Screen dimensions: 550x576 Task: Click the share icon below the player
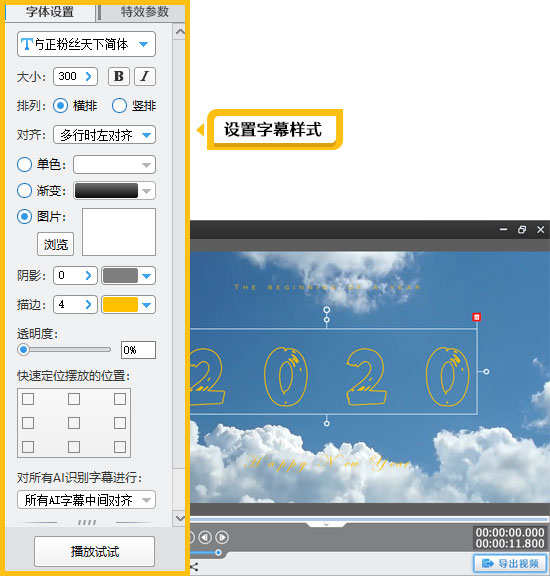click(x=194, y=567)
